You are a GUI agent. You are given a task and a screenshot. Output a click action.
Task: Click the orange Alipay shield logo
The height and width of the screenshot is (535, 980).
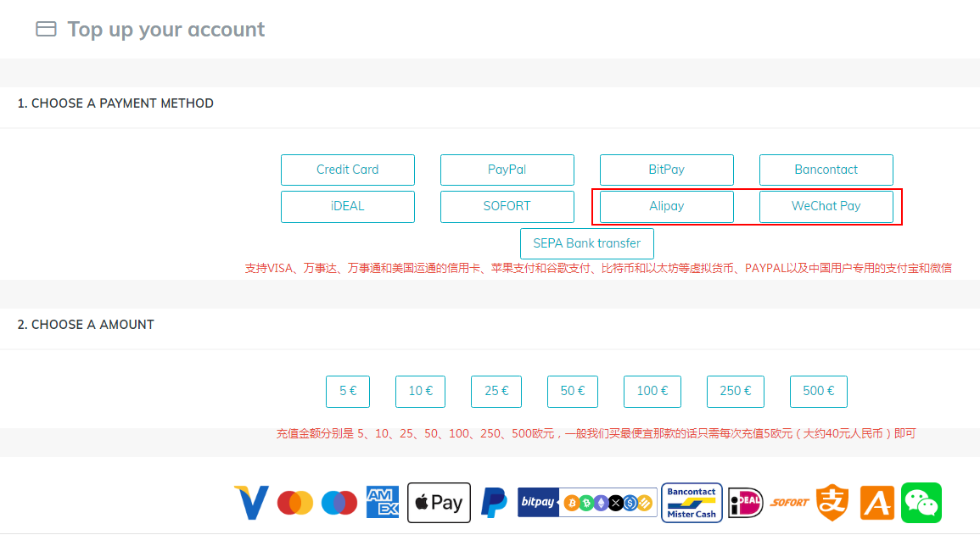[832, 502]
